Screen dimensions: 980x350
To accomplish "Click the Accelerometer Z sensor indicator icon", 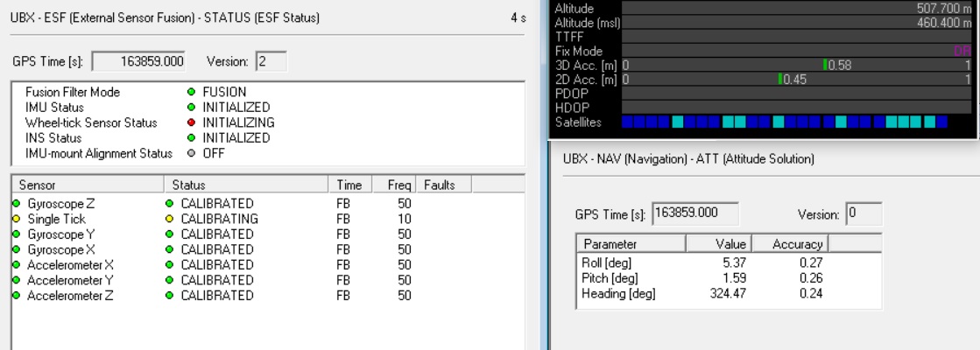I will (16, 296).
